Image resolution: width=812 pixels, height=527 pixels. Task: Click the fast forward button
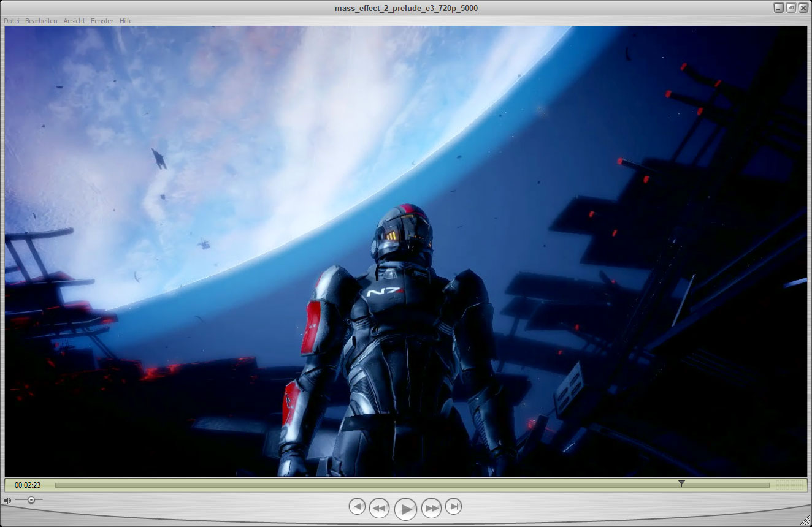(432, 508)
